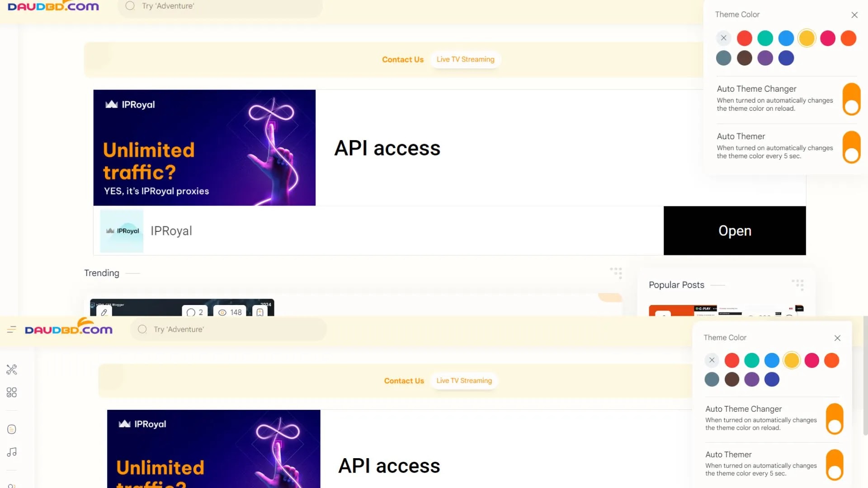Pick the deep orange theme swatch on bottom page
868x488 pixels.
(832, 360)
